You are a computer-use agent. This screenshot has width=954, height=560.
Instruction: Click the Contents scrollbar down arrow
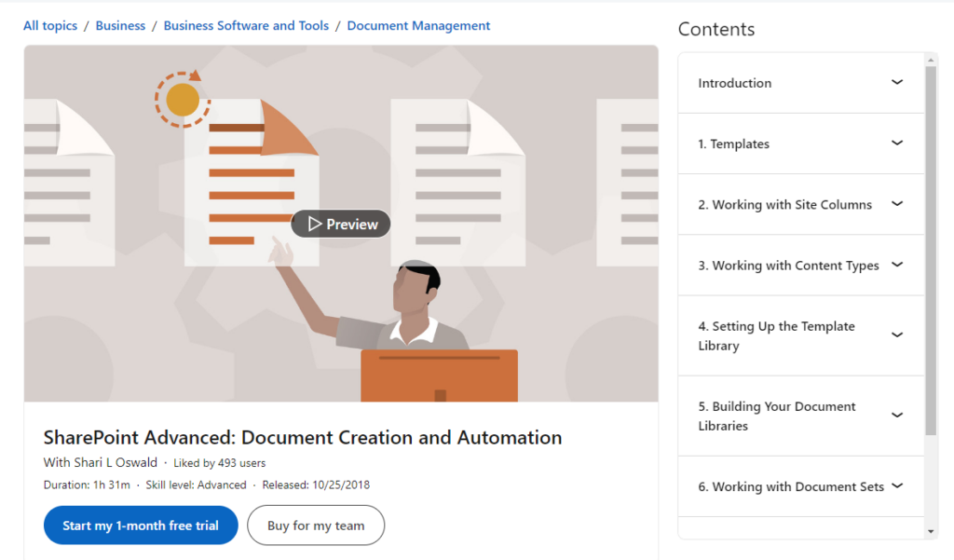click(931, 531)
